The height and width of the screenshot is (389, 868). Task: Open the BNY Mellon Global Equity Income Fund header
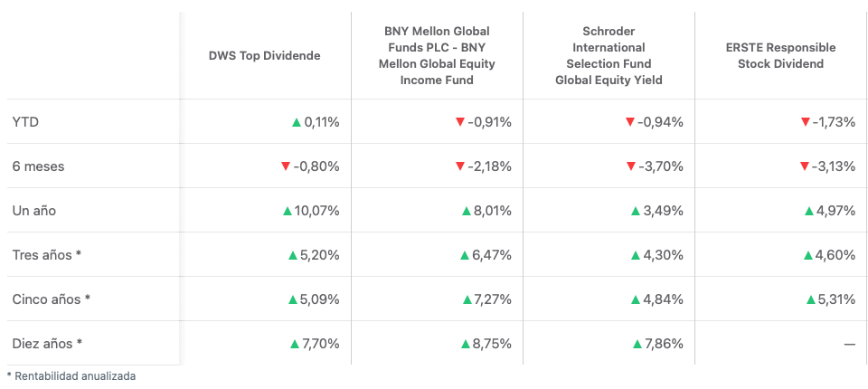coord(437,56)
